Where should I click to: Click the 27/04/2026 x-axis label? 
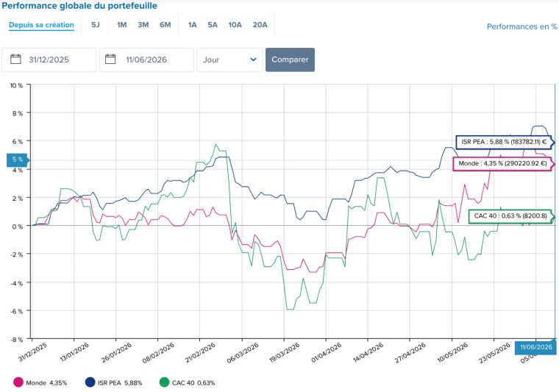(x=410, y=352)
